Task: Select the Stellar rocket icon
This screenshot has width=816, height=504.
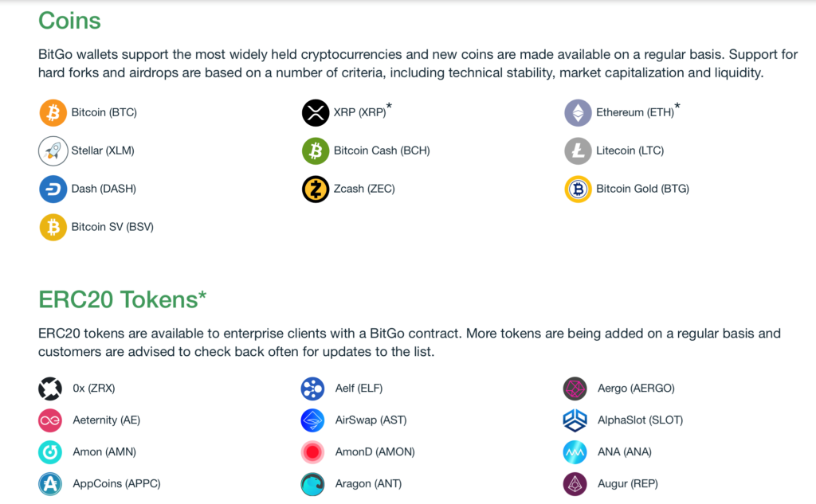Action: click(x=53, y=150)
